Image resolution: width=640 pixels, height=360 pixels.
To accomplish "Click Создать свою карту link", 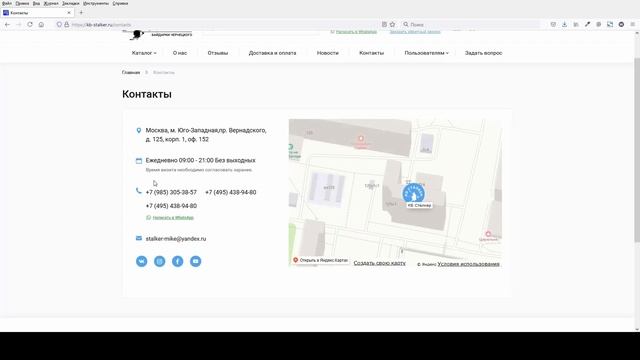I will (x=380, y=263).
